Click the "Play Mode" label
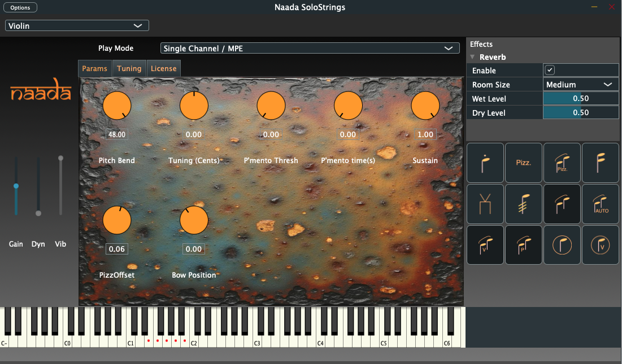Screen dimensions: 622x364 point(116,48)
